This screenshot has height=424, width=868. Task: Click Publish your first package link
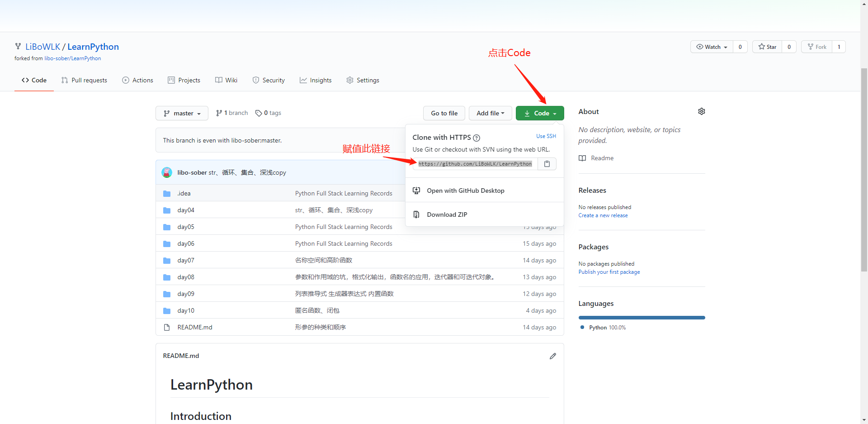609,272
